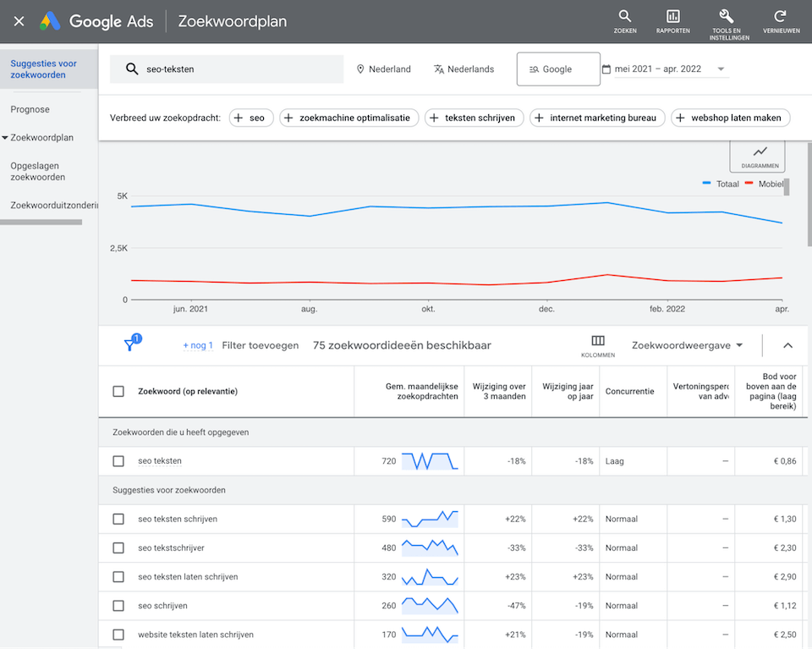Open the filter funnel icon
The width and height of the screenshot is (812, 649).
pyautogui.click(x=129, y=345)
